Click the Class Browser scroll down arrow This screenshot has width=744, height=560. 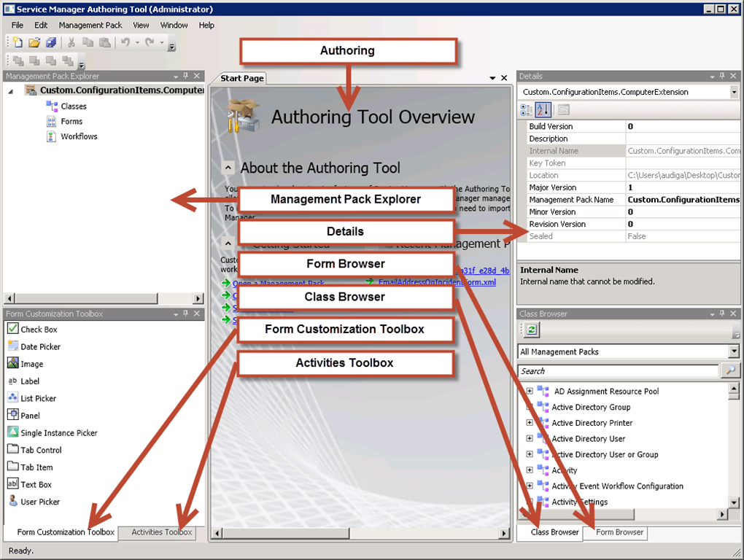[x=734, y=502]
